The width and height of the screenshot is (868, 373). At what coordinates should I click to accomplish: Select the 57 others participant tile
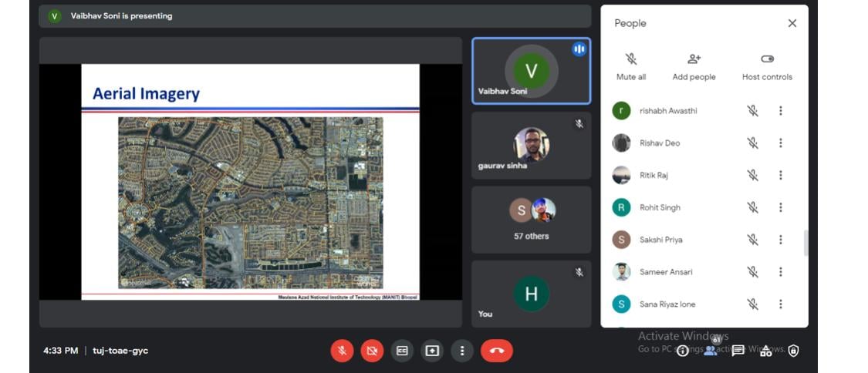[532, 220]
